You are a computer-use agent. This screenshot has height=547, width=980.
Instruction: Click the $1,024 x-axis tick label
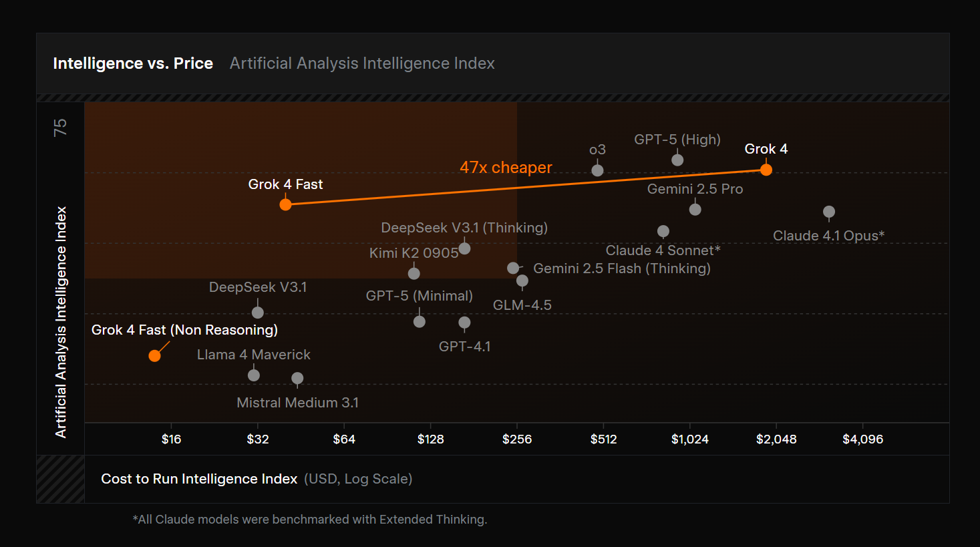click(690, 439)
